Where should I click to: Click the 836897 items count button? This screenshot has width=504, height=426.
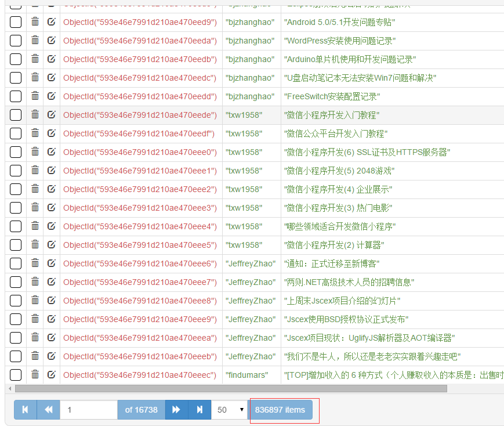[x=281, y=410]
